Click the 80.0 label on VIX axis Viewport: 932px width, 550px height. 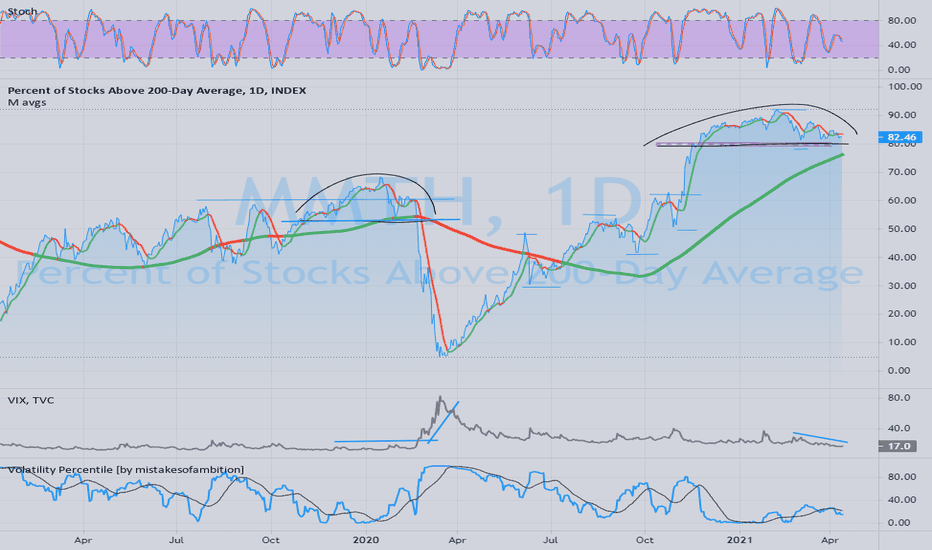(899, 398)
